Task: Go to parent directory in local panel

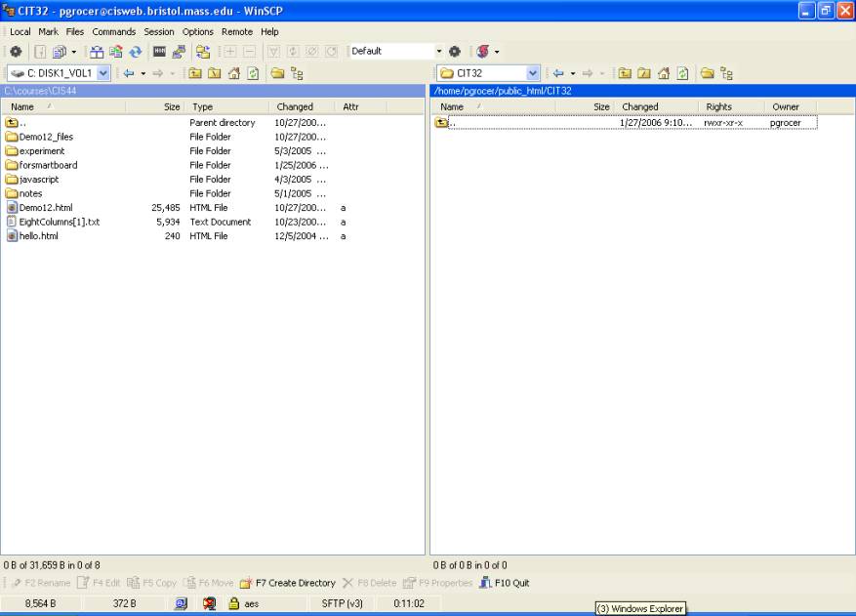Action: tap(195, 73)
